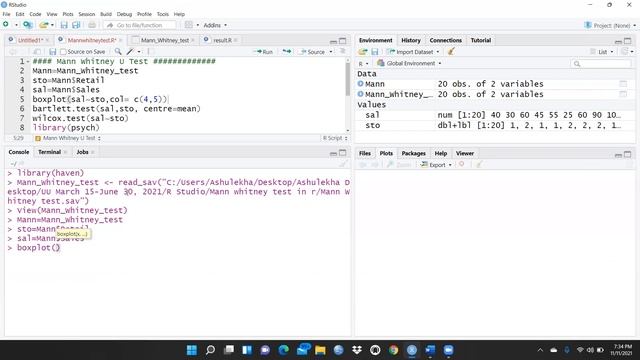Image resolution: width=640 pixels, height=360 pixels.
Task: Click the workspace panes grid icon
Action: click(189, 25)
